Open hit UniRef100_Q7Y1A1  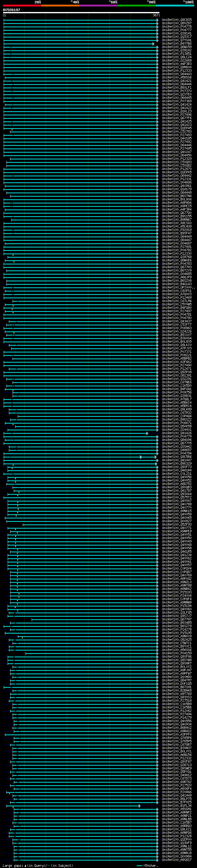point(176,40)
